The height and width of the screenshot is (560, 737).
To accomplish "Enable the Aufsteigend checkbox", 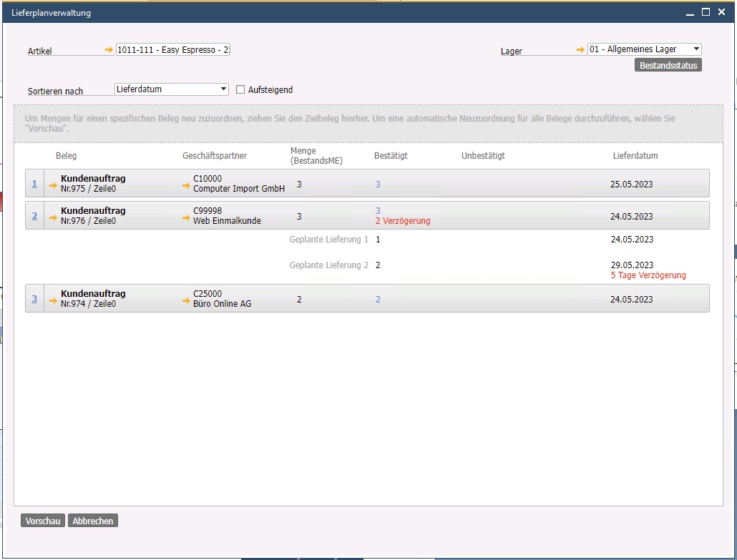I will pyautogui.click(x=240, y=90).
